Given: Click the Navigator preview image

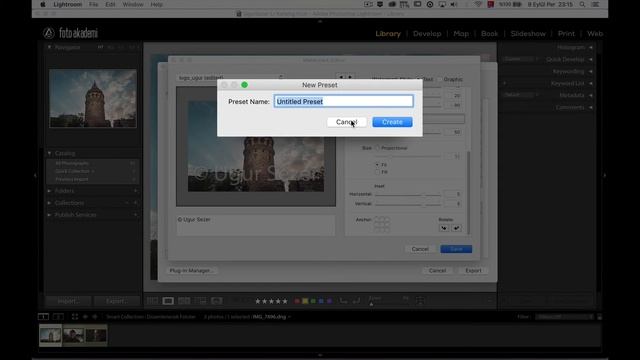Looking at the screenshot, I should [93, 98].
